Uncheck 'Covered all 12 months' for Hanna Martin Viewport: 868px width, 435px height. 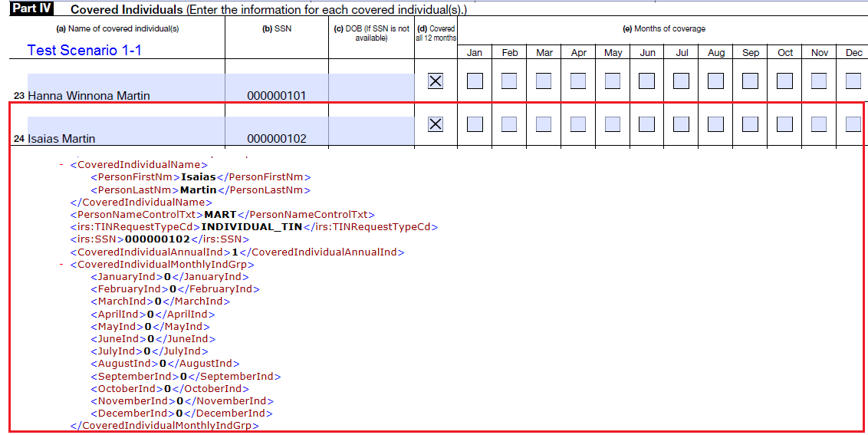(436, 81)
